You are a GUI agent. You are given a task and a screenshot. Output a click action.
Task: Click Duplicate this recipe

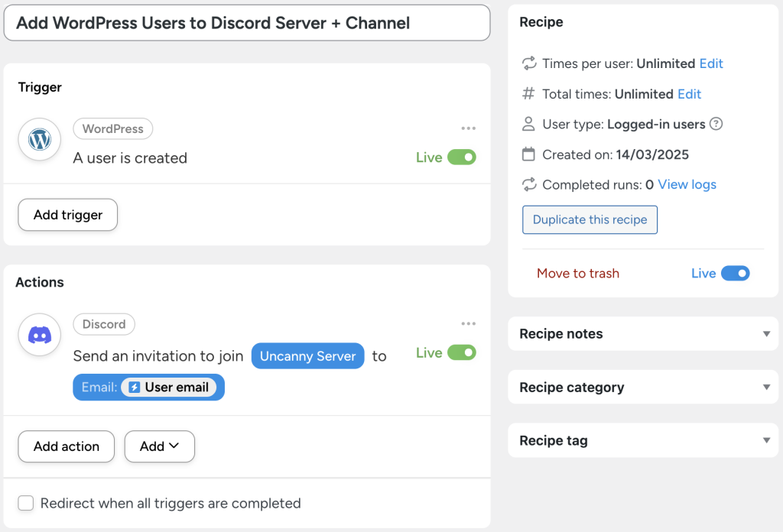coord(590,219)
